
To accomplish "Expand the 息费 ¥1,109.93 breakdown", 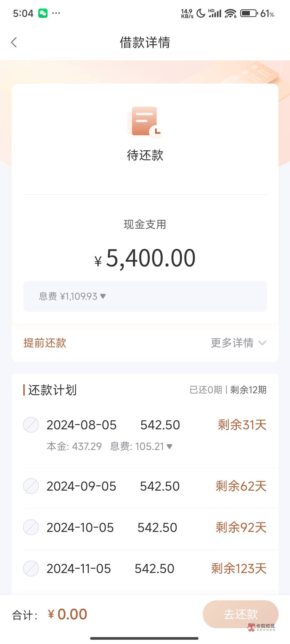I will (103, 296).
